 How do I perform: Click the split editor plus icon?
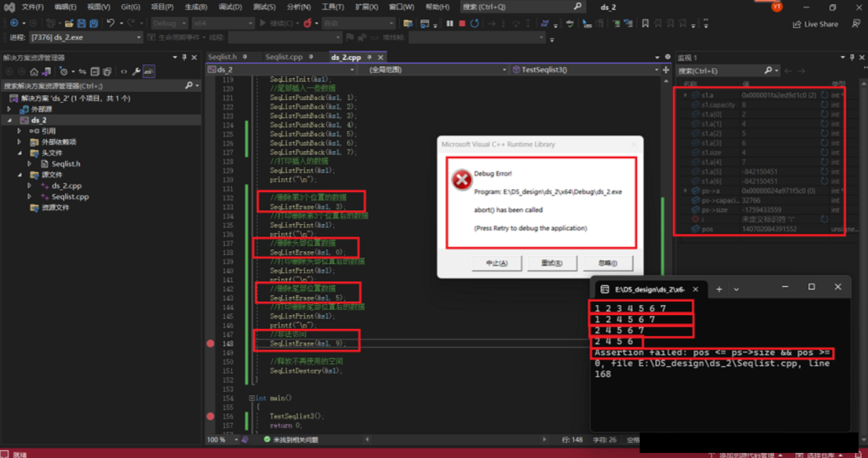pos(665,69)
